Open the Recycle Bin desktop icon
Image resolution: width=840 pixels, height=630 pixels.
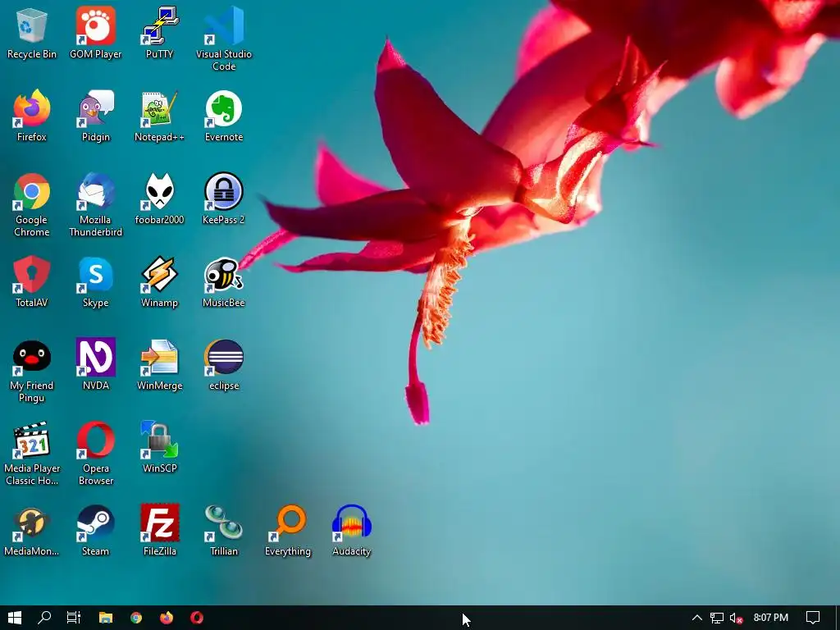click(32, 33)
